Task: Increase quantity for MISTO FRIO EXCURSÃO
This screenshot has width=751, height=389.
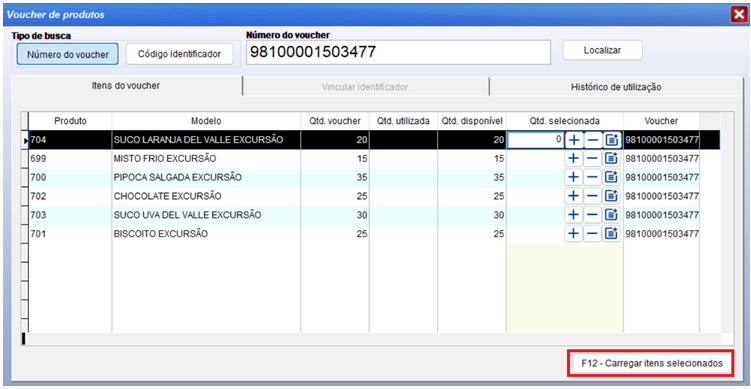Action: (x=573, y=158)
